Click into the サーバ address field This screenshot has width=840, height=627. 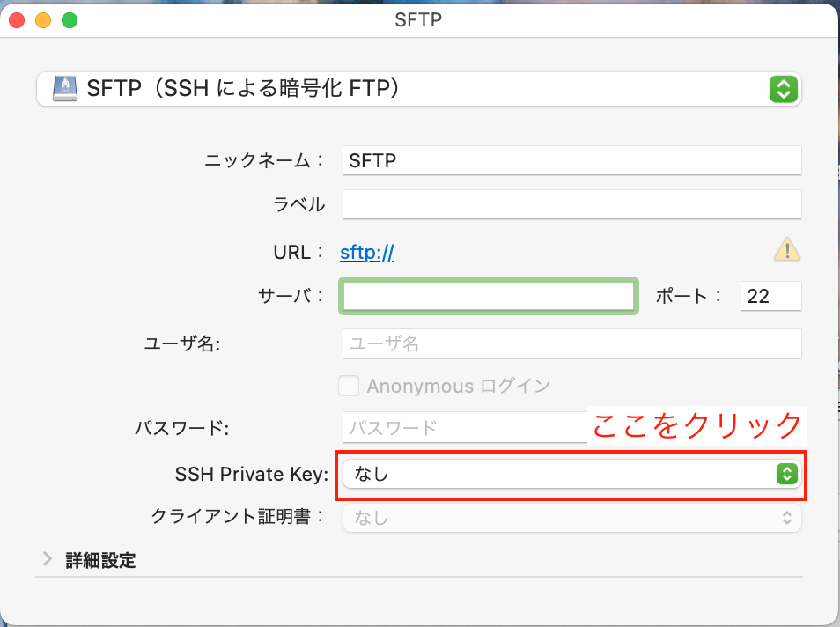coord(489,296)
